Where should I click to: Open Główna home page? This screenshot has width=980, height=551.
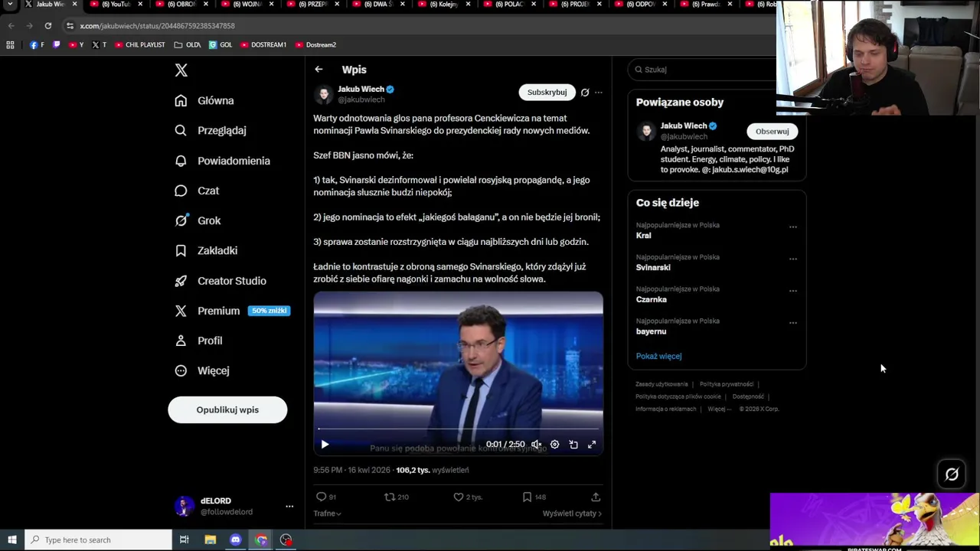(204, 100)
